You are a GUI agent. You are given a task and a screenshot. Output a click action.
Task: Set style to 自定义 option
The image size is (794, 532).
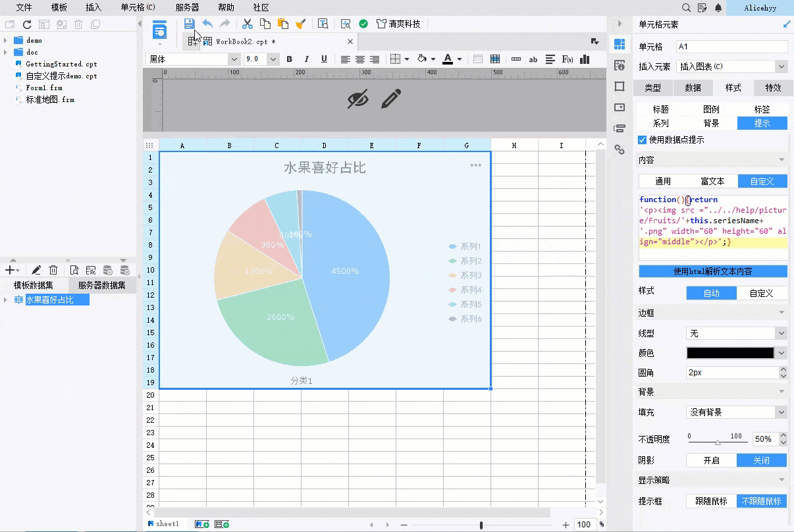pos(762,293)
